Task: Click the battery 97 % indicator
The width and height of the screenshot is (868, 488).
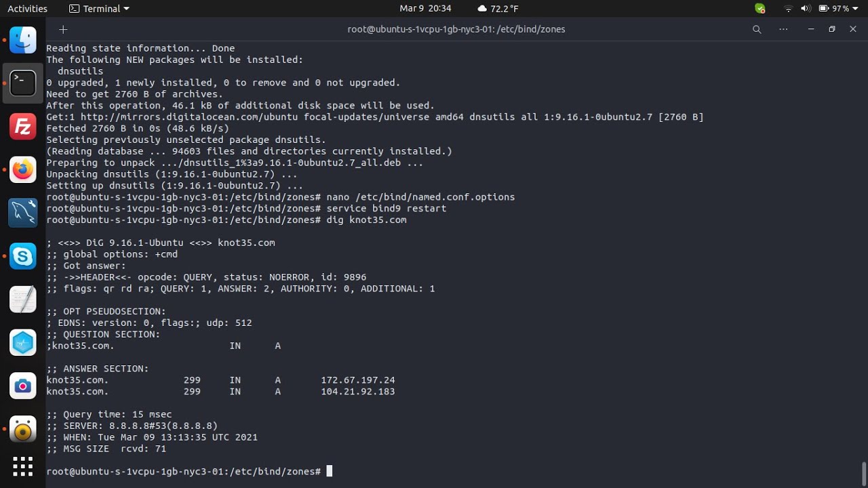Action: click(833, 9)
